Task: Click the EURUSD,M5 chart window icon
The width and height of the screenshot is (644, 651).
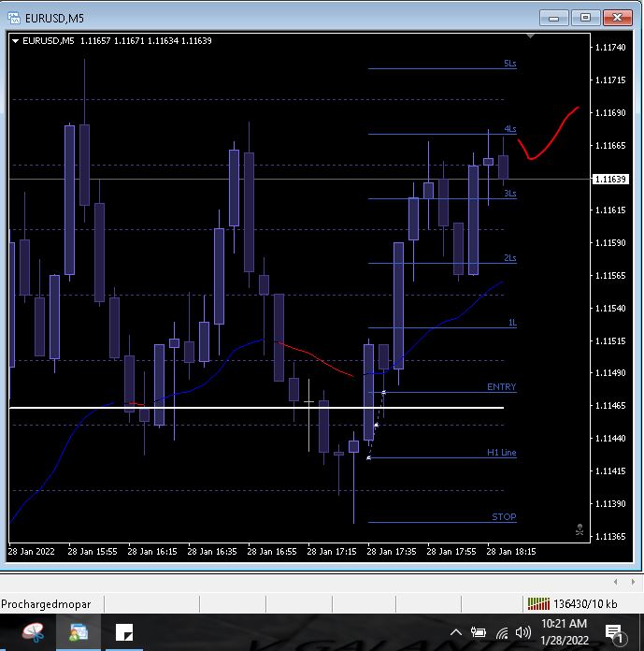Action: click(14, 18)
